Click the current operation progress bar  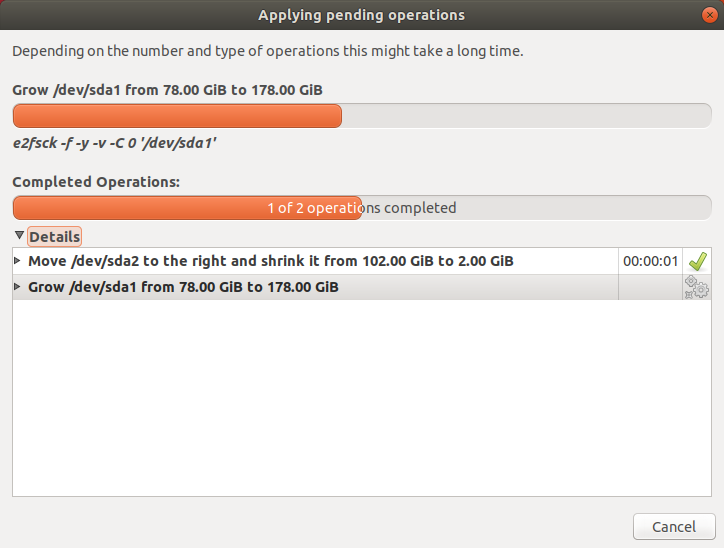pyautogui.click(x=362, y=116)
